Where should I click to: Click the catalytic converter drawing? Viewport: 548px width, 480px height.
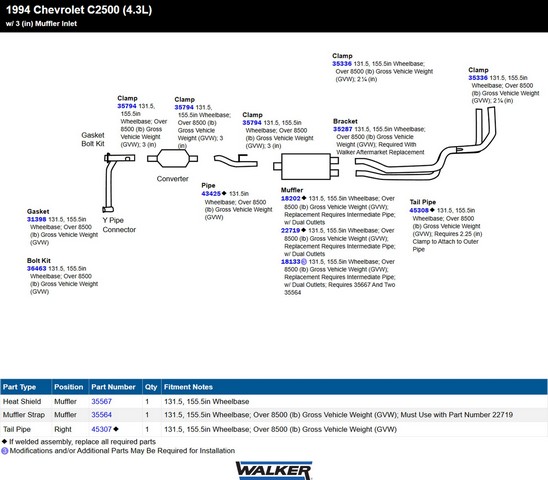[172, 158]
